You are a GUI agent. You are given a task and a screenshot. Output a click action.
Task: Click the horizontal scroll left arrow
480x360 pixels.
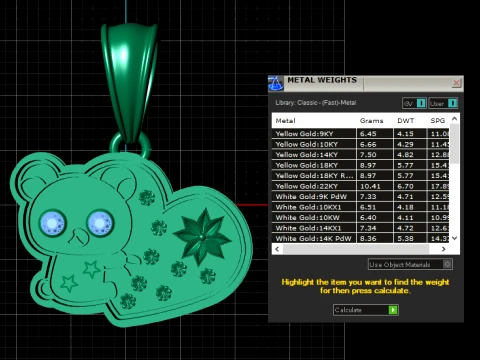[277, 249]
